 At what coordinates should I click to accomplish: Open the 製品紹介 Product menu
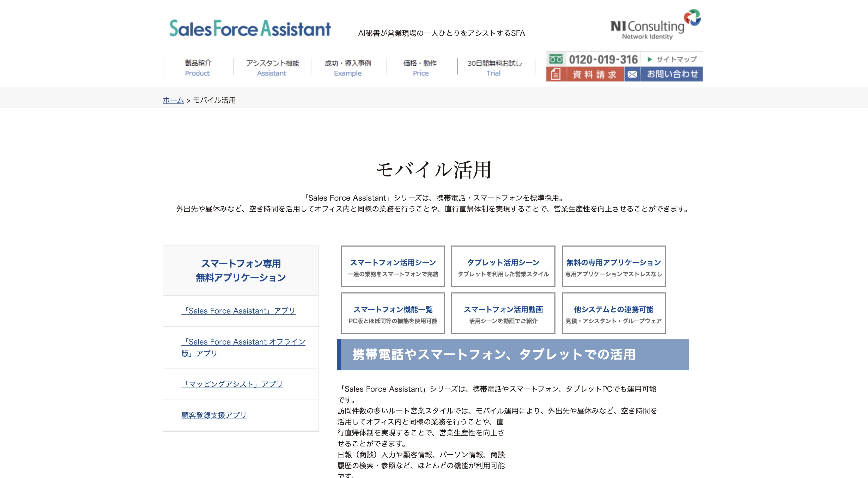(x=198, y=67)
